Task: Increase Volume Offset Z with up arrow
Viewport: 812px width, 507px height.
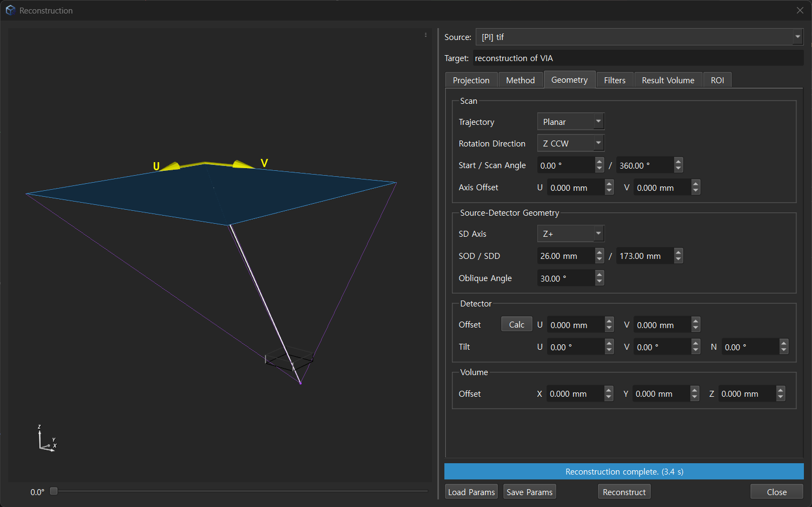Action: 781,390
